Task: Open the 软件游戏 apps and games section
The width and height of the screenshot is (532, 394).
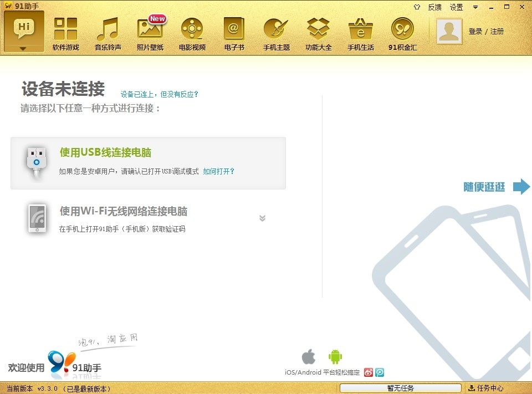Action: pyautogui.click(x=66, y=34)
